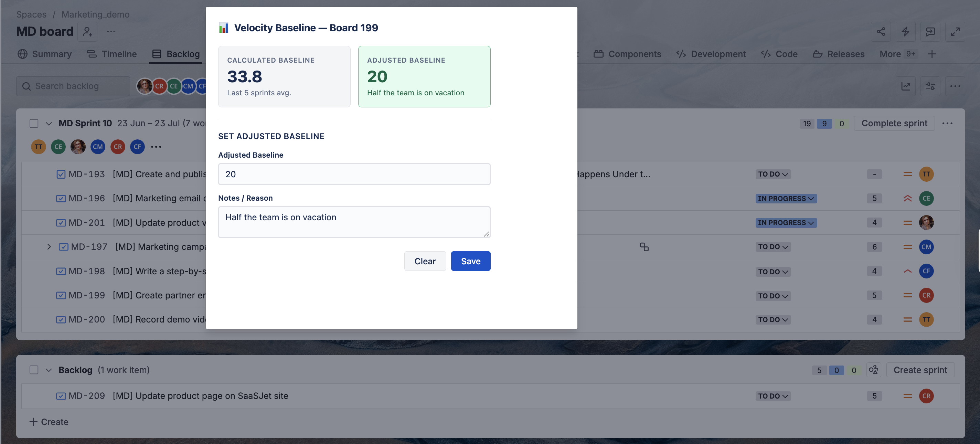
Task: Open the Spaces breadcrumb link
Action: click(31, 14)
